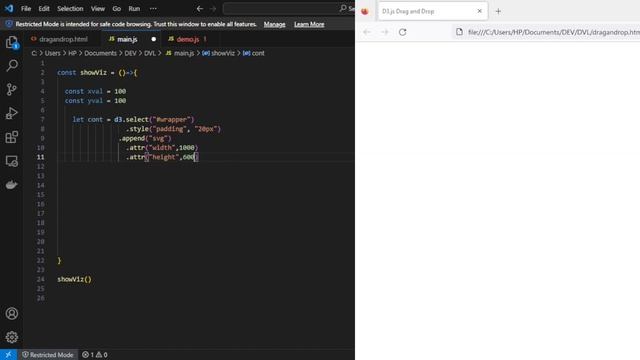The height and width of the screenshot is (360, 640).
Task: Open the Edit menu
Action: [44, 9]
